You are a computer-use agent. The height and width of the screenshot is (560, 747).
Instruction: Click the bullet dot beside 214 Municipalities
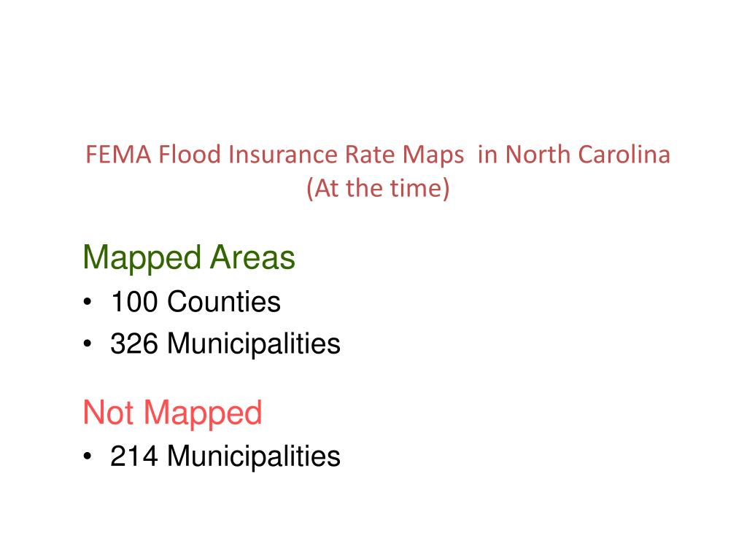88,456
